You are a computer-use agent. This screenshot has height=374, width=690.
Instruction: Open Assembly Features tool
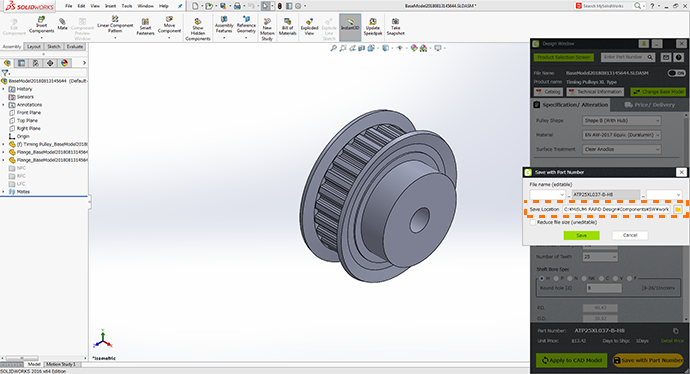coord(224,26)
